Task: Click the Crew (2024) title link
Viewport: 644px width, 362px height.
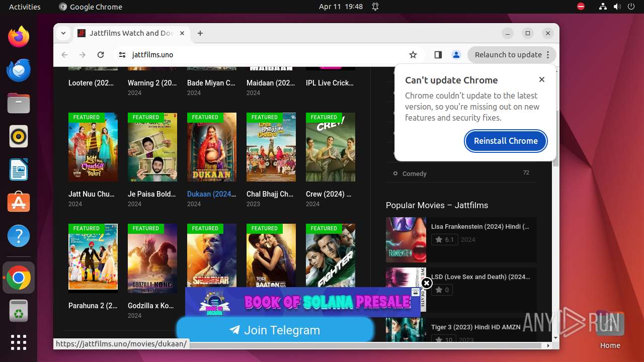Action: [329, 194]
